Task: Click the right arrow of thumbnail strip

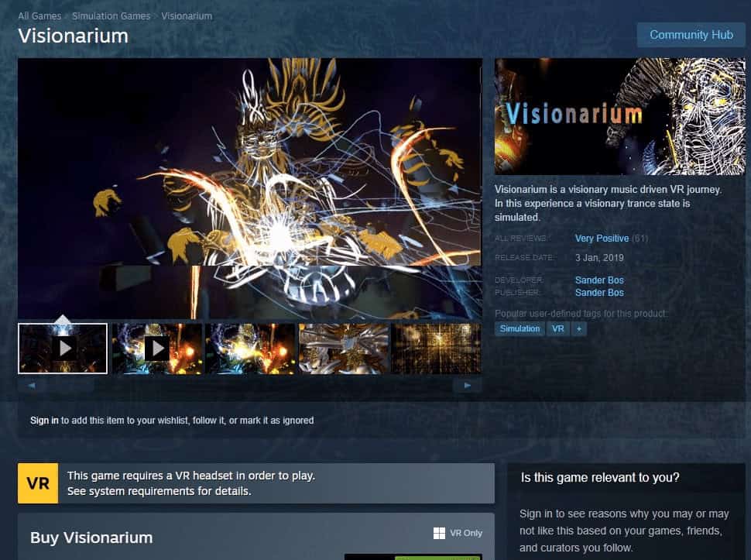Action: tap(468, 385)
